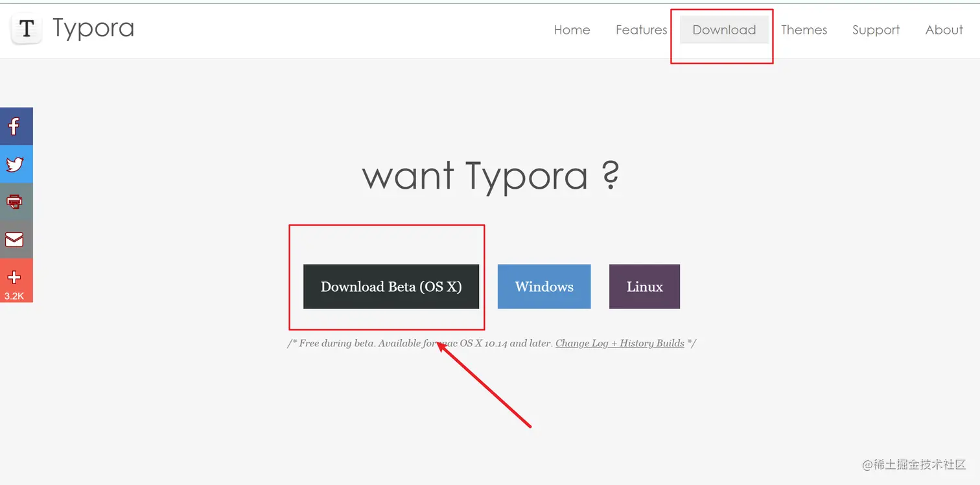Open the Features nav item

641,30
